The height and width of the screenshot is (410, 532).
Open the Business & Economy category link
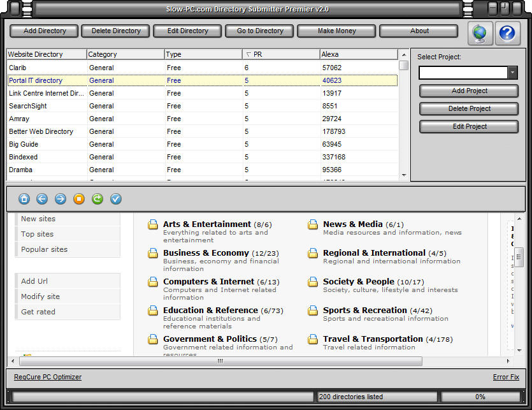[x=206, y=253]
